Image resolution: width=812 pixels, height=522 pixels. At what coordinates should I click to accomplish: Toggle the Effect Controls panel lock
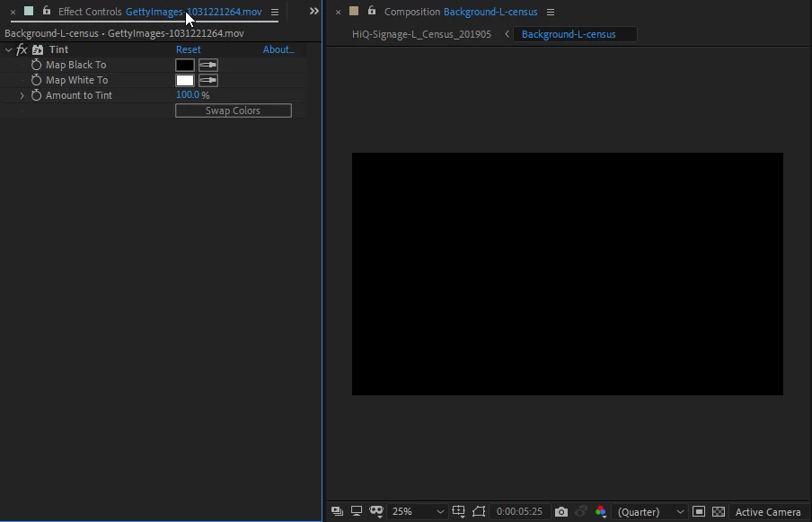[47, 11]
